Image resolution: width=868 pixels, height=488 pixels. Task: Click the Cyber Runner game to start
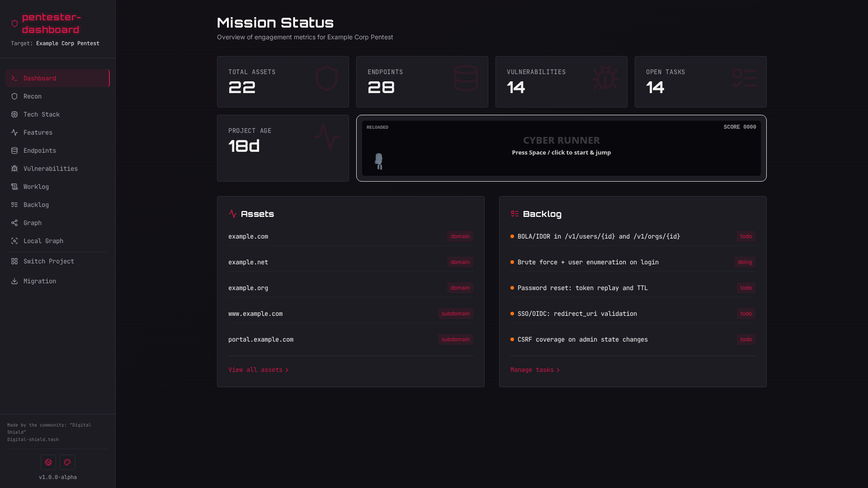click(x=561, y=148)
